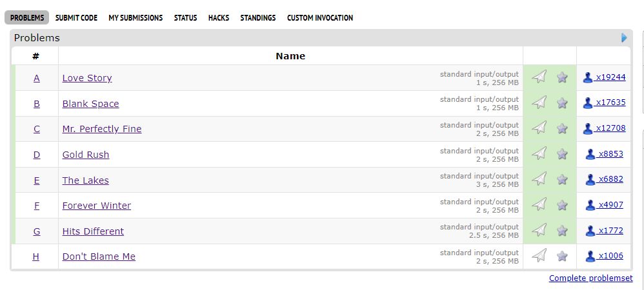Open the x19244 solved count link
644x290 pixels.
tap(610, 77)
